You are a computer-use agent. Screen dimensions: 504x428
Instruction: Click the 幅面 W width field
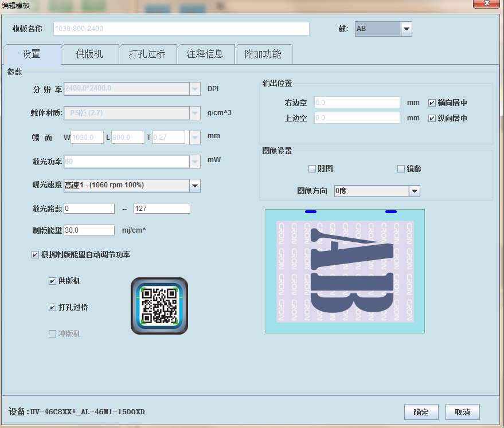pyautogui.click(x=87, y=138)
